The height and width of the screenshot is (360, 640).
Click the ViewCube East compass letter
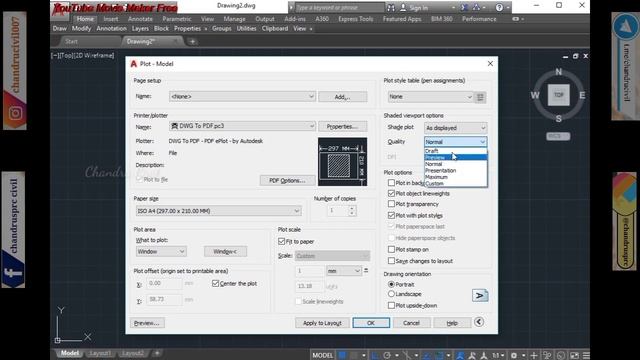[x=582, y=95]
